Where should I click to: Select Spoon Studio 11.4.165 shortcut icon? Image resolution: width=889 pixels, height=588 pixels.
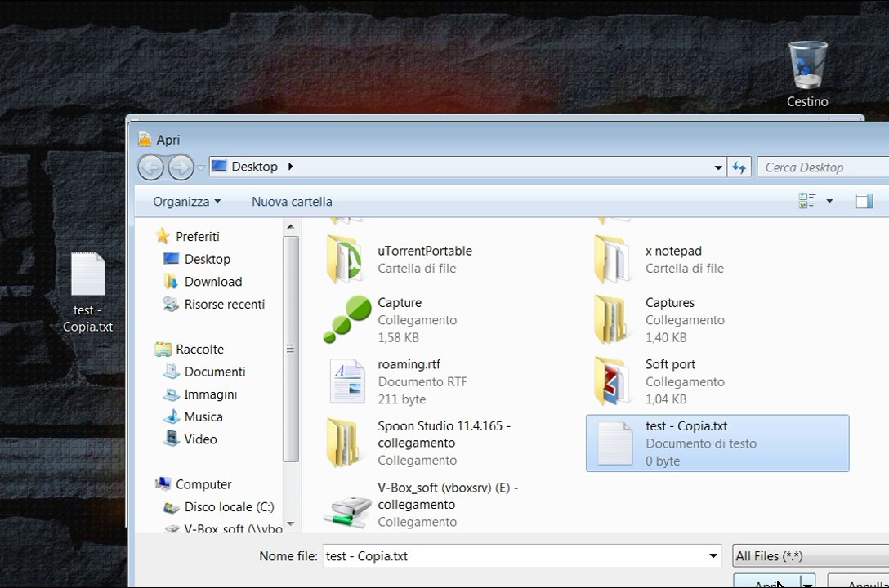(343, 443)
